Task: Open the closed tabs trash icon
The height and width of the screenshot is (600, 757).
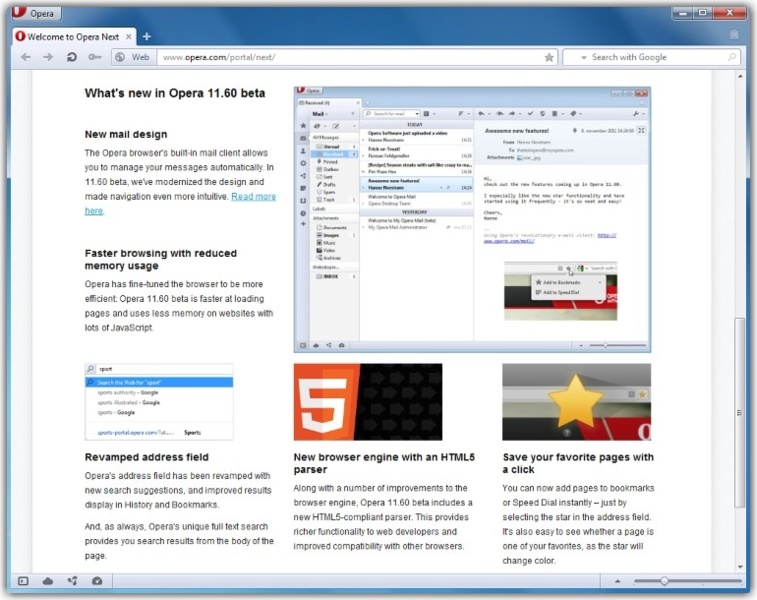Action: (734, 35)
